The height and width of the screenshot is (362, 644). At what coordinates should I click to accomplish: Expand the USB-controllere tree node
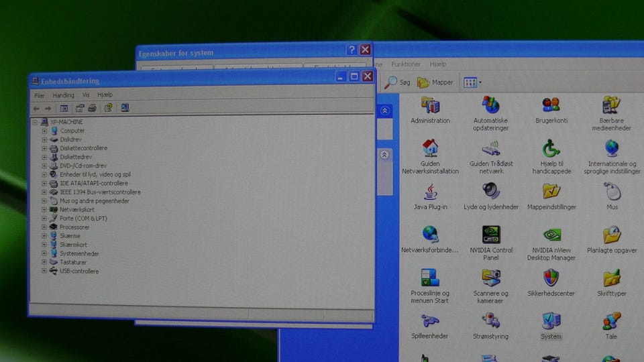44,271
